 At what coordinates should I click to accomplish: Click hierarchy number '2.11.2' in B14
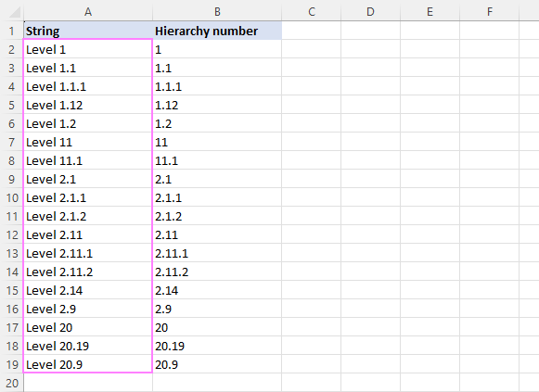(x=217, y=272)
